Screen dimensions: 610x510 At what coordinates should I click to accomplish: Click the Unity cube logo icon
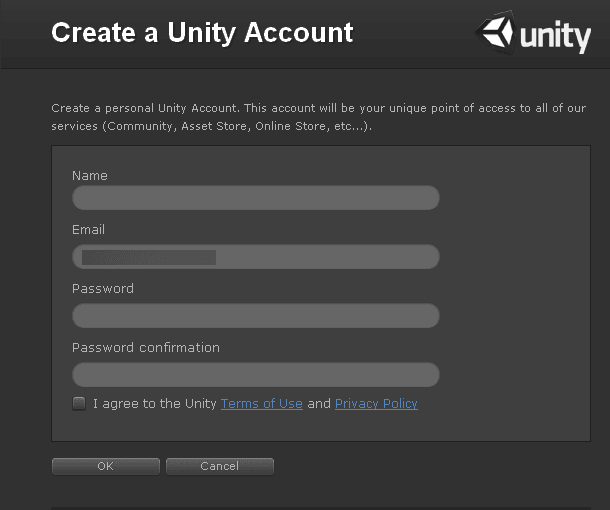click(496, 33)
